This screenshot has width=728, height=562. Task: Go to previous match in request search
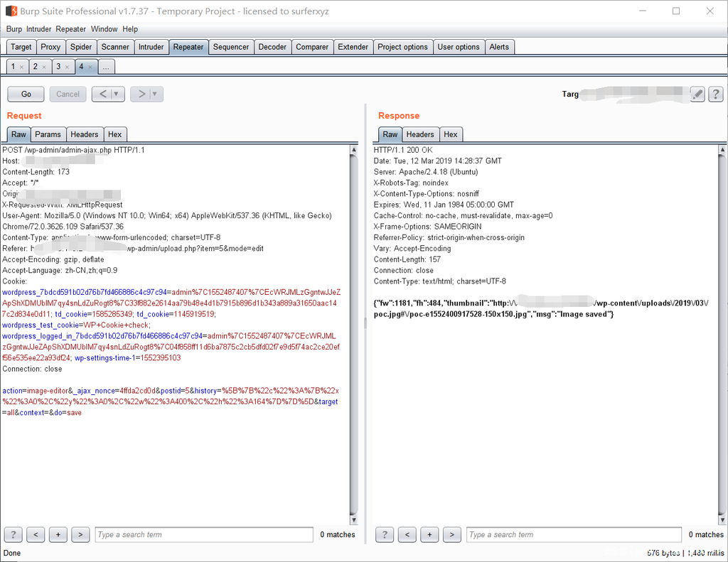click(x=36, y=534)
